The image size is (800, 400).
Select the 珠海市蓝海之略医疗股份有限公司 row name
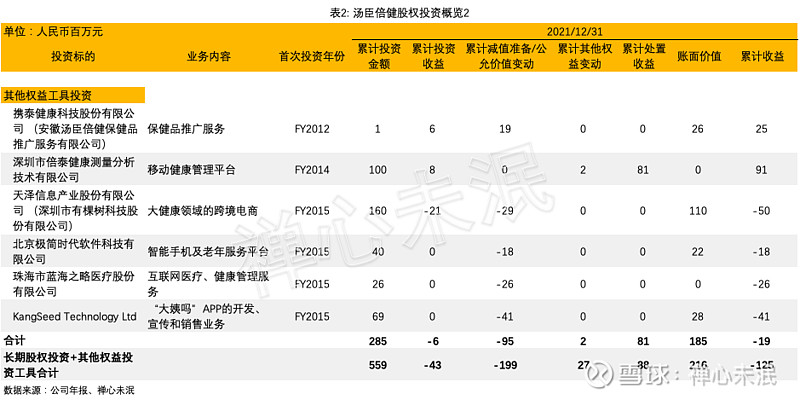(74, 284)
